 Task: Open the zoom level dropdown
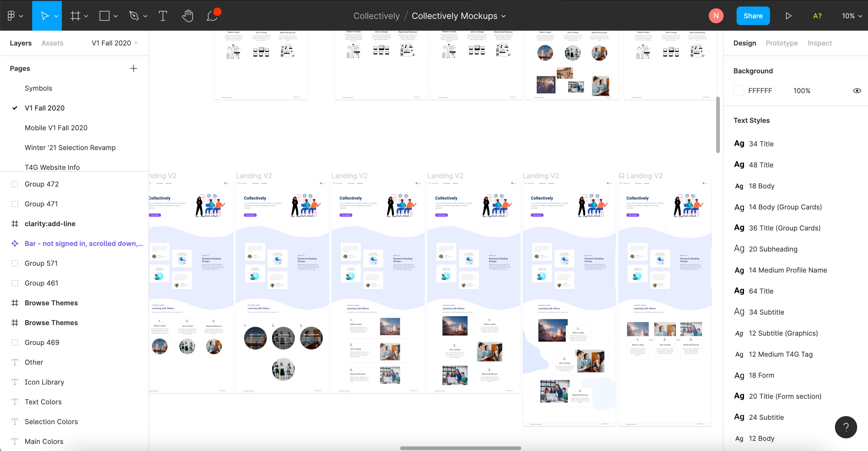pos(852,16)
